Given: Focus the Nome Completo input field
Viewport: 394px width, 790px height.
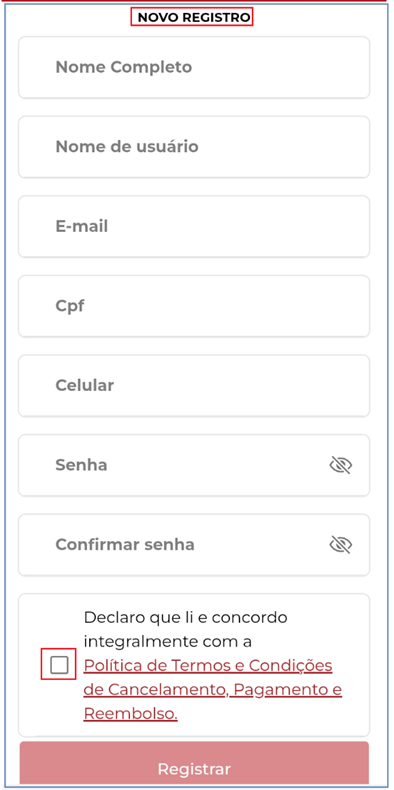Looking at the screenshot, I should click(x=194, y=67).
